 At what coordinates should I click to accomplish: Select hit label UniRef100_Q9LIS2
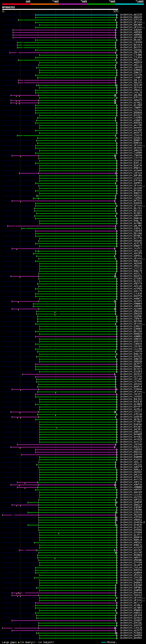(131, 80)
